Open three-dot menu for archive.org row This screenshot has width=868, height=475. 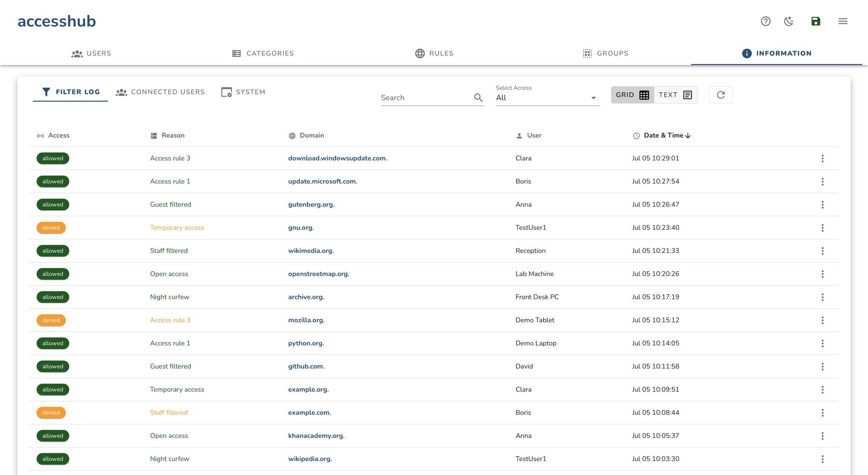click(822, 297)
